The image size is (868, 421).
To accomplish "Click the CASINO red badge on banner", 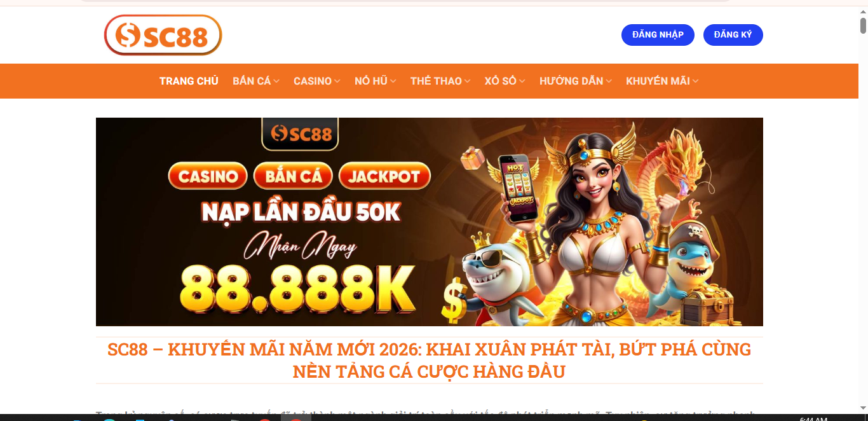I will 208,176.
